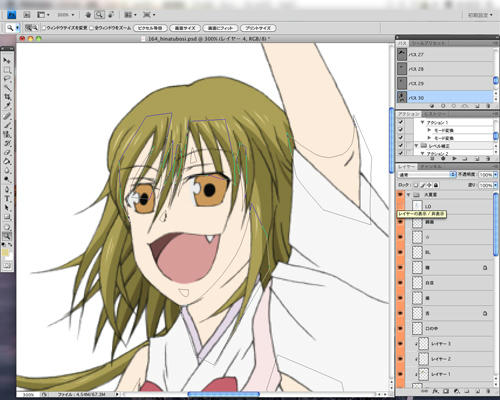Collapse the レベル補正 action set
The image size is (500, 400).
point(416,146)
